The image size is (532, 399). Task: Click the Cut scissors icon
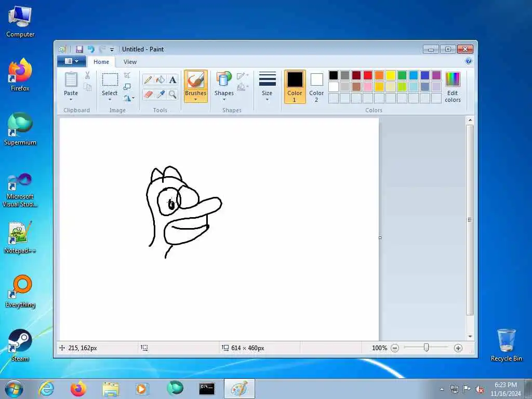[87, 75]
